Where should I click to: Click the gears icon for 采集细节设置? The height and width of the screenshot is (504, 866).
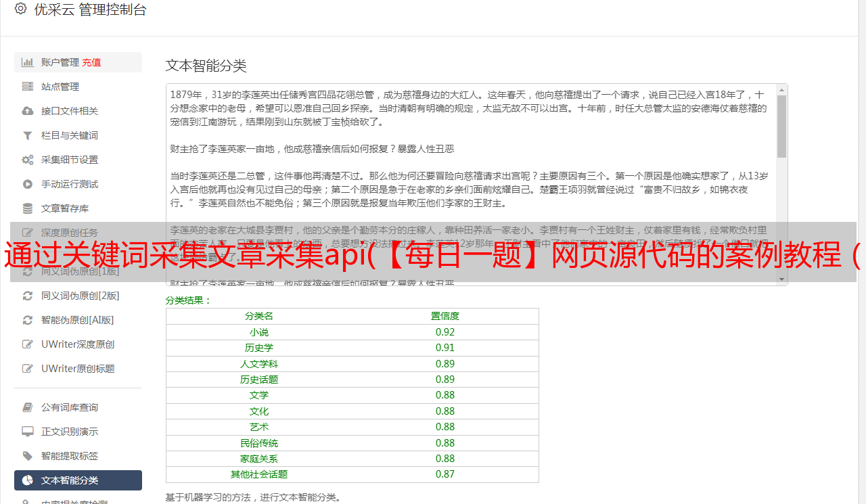tap(28, 160)
